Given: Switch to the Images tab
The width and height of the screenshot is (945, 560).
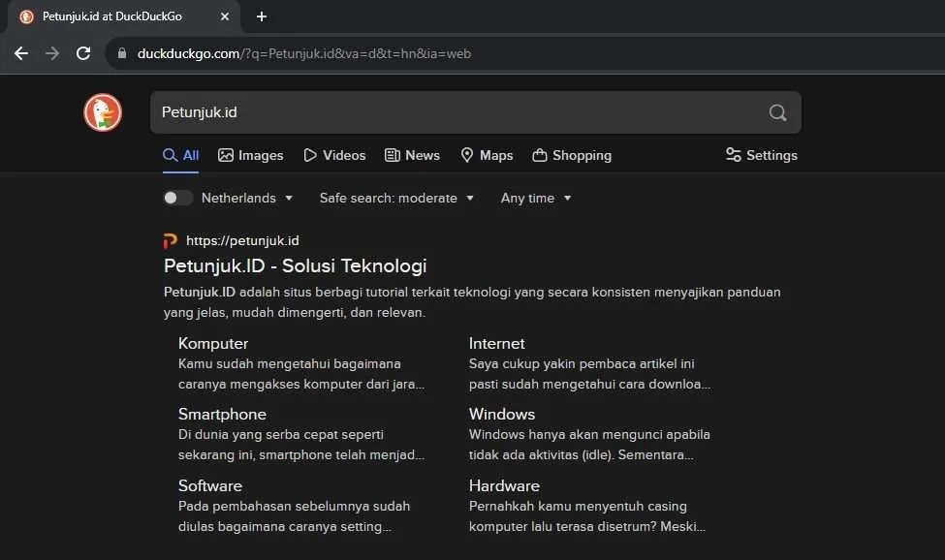Looking at the screenshot, I should click(251, 155).
